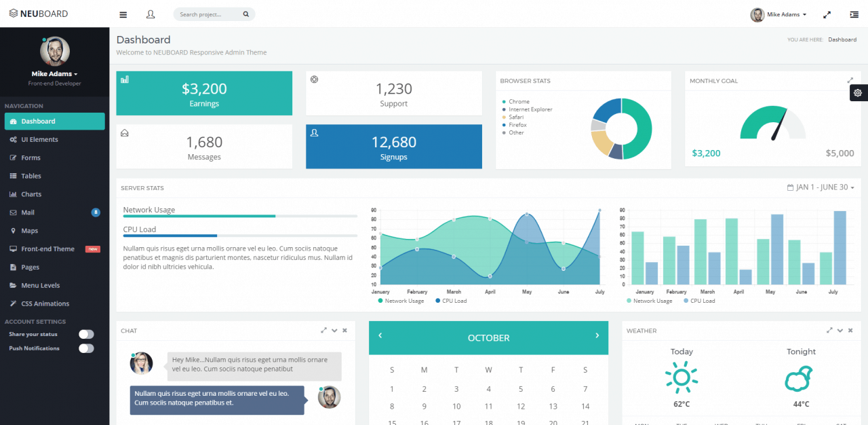
Task: Click the Monthly Goal gauge
Action: 773,122
